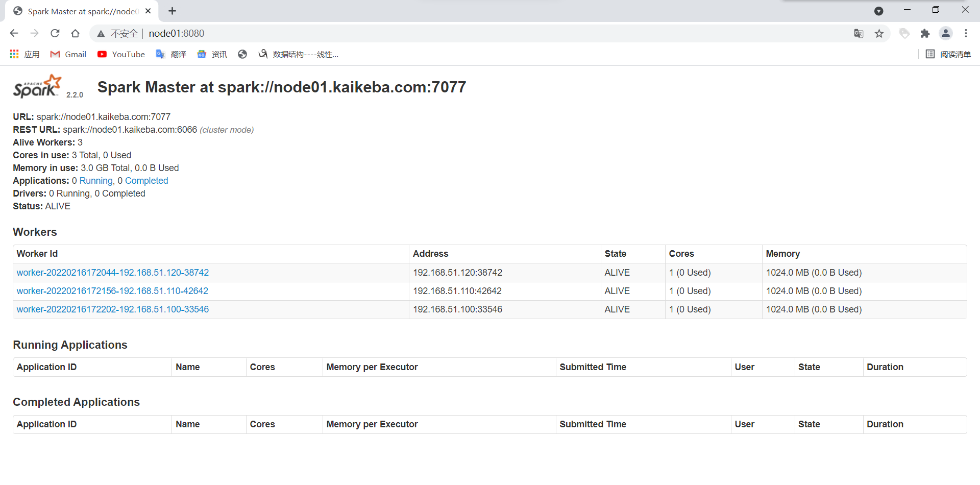
Task: Click the Workers section heading
Action: point(35,232)
